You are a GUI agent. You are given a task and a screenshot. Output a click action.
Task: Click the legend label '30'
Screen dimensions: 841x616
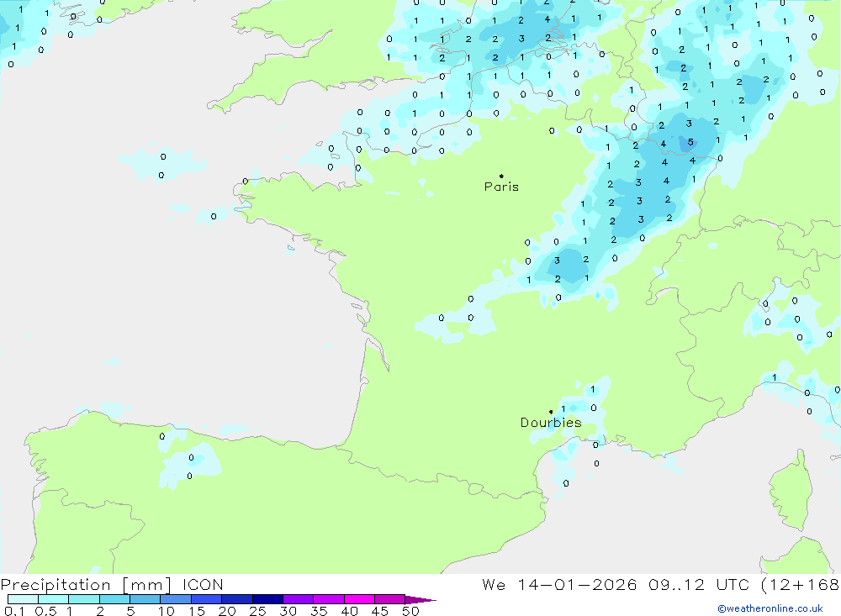[x=288, y=611]
